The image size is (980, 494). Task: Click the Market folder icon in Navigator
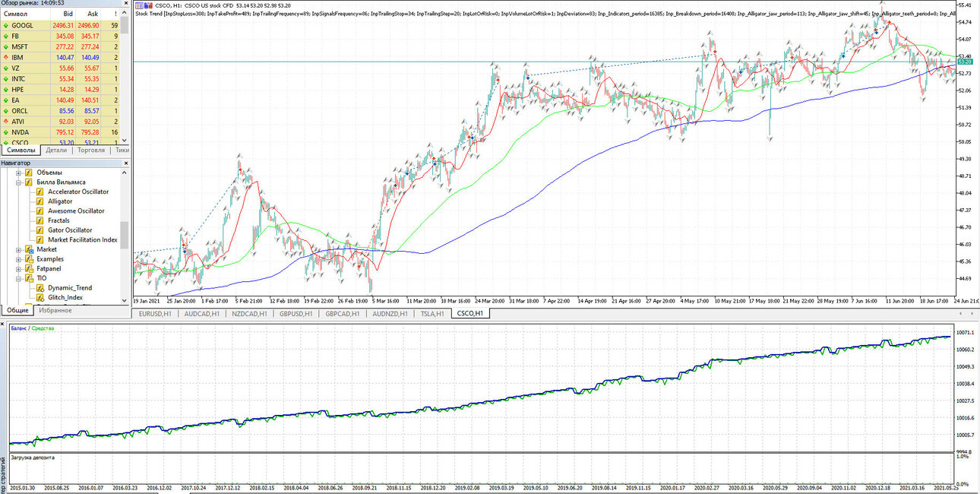[x=29, y=249]
